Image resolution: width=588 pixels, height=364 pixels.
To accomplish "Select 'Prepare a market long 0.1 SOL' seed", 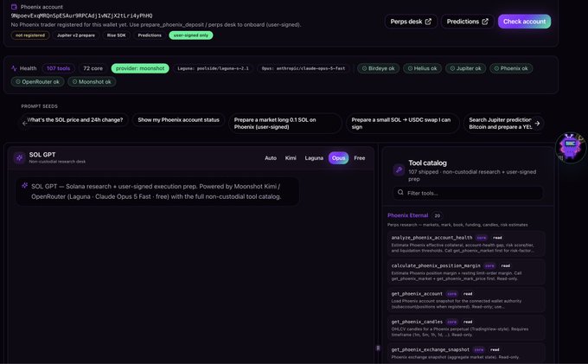I will (285, 124).
